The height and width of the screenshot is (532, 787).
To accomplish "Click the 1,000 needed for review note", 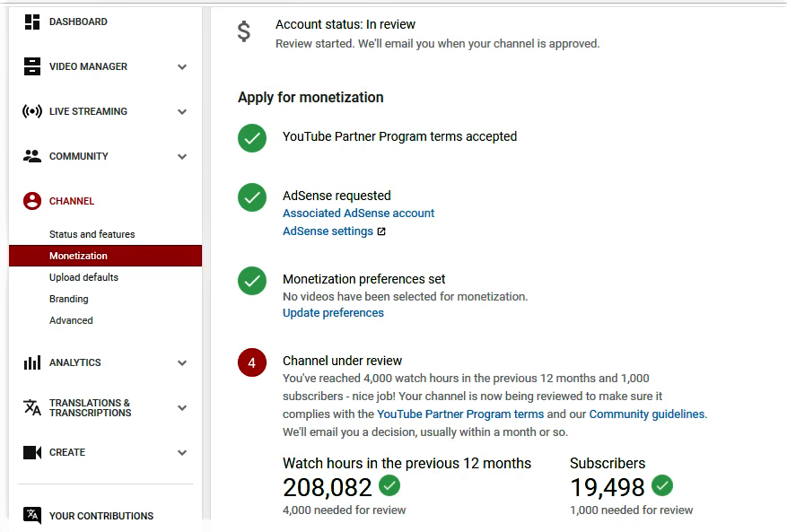I will point(632,510).
